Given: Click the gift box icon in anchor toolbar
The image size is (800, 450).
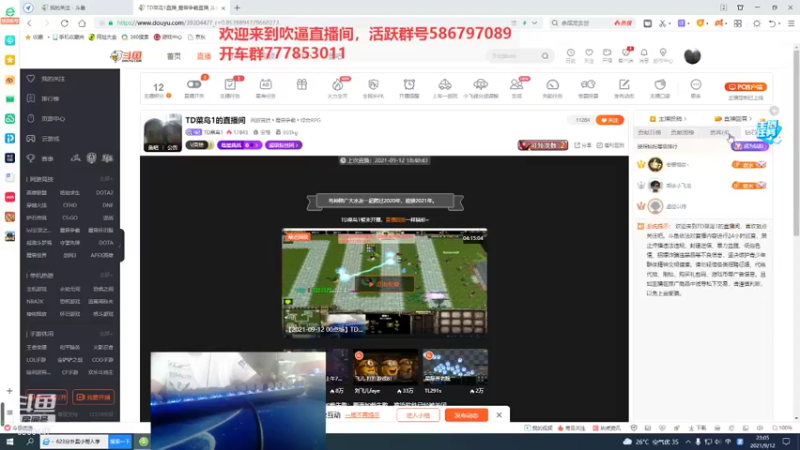Looking at the screenshot, I should (x=302, y=85).
